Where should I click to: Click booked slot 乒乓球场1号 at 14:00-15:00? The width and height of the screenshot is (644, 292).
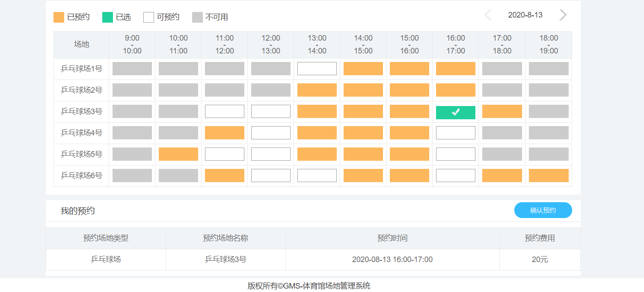click(363, 69)
